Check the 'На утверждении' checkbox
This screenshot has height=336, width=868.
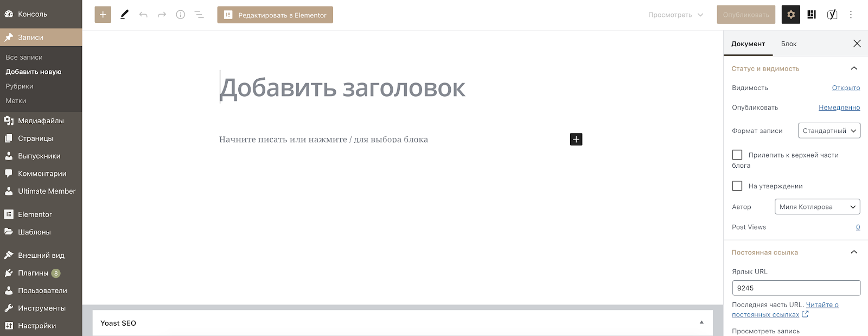[x=737, y=186]
